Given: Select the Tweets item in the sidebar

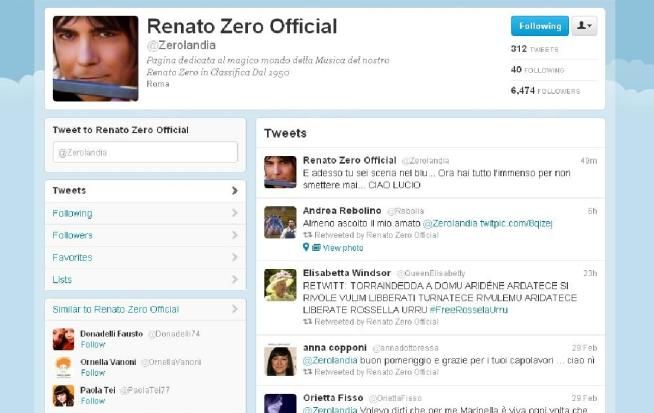Looking at the screenshot, I should point(145,191).
